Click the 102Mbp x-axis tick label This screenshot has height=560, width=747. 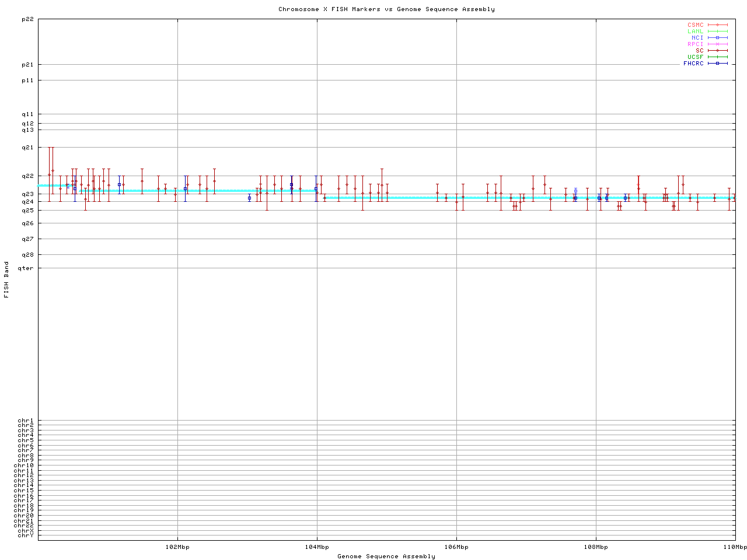click(x=177, y=547)
